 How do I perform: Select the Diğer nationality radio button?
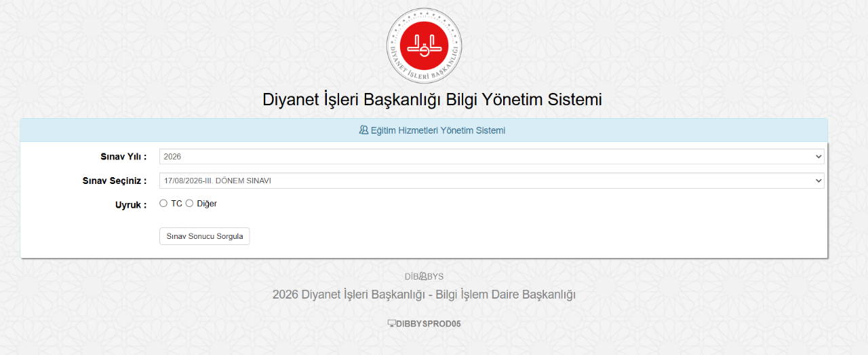pos(189,203)
